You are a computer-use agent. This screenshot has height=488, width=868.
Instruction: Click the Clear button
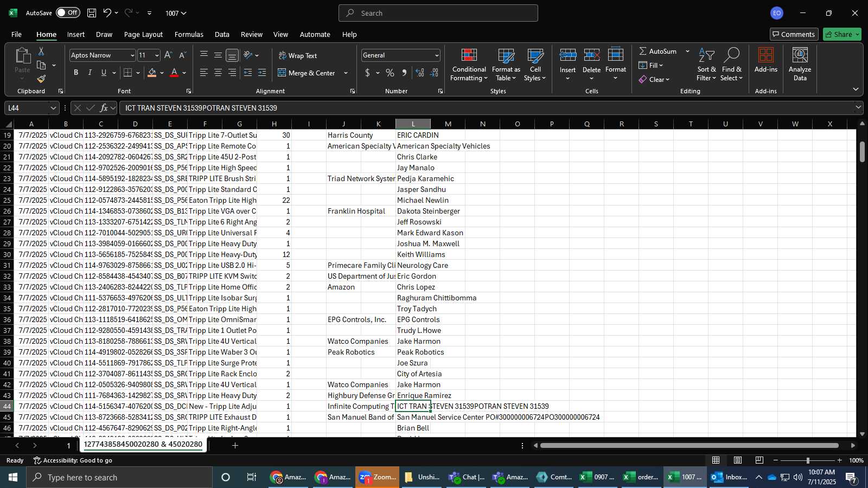(x=654, y=79)
